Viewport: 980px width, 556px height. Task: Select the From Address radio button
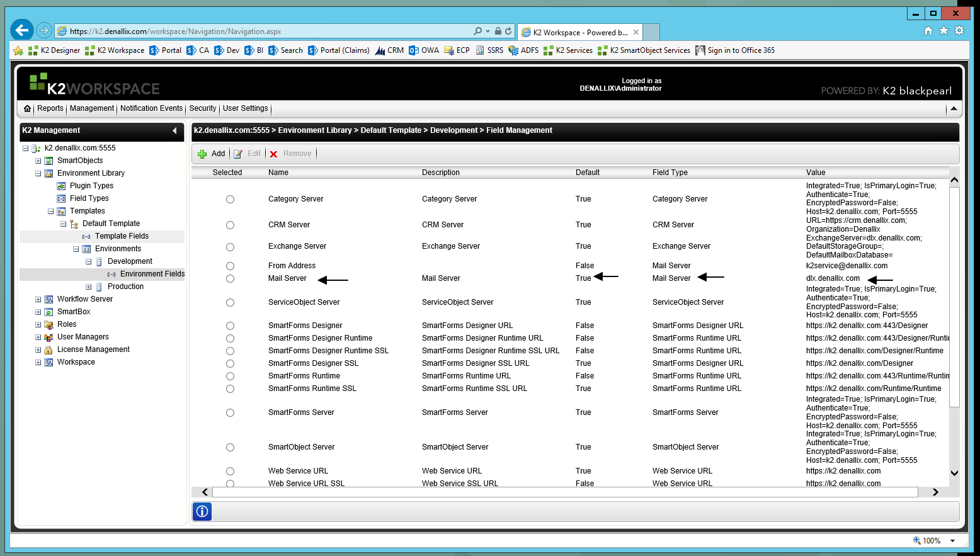(230, 266)
